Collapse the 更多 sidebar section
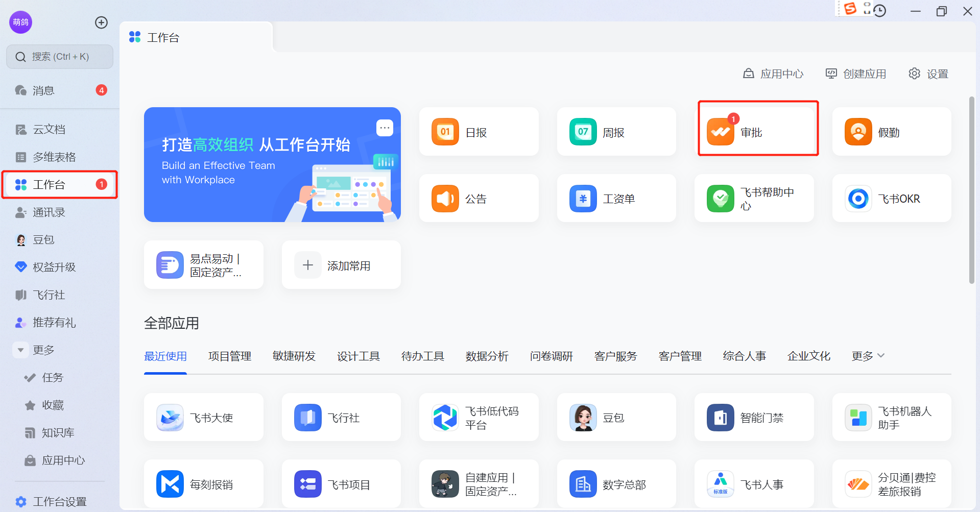The width and height of the screenshot is (980, 512). pos(20,350)
